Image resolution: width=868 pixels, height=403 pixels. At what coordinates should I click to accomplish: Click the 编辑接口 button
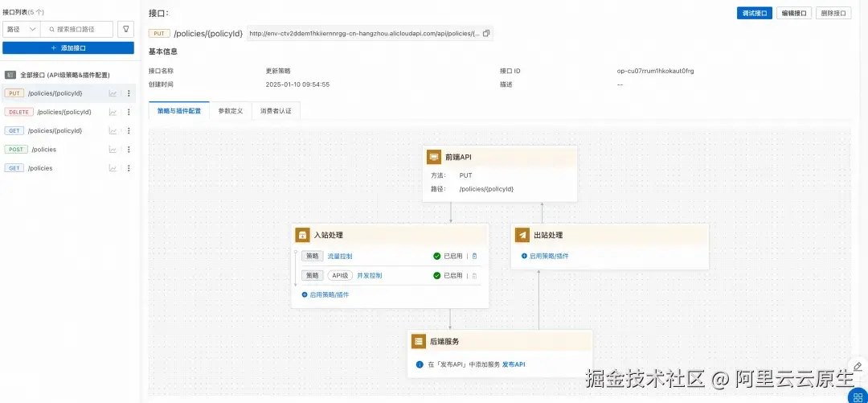coord(794,14)
